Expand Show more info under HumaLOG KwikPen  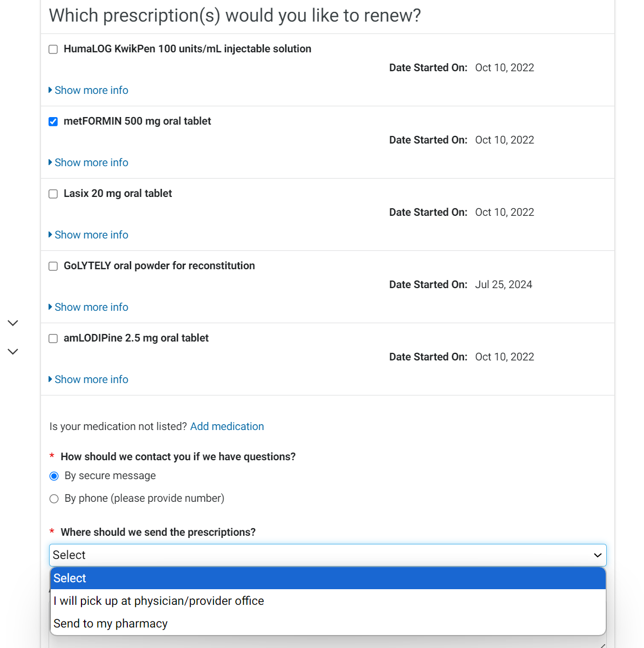[x=91, y=90]
